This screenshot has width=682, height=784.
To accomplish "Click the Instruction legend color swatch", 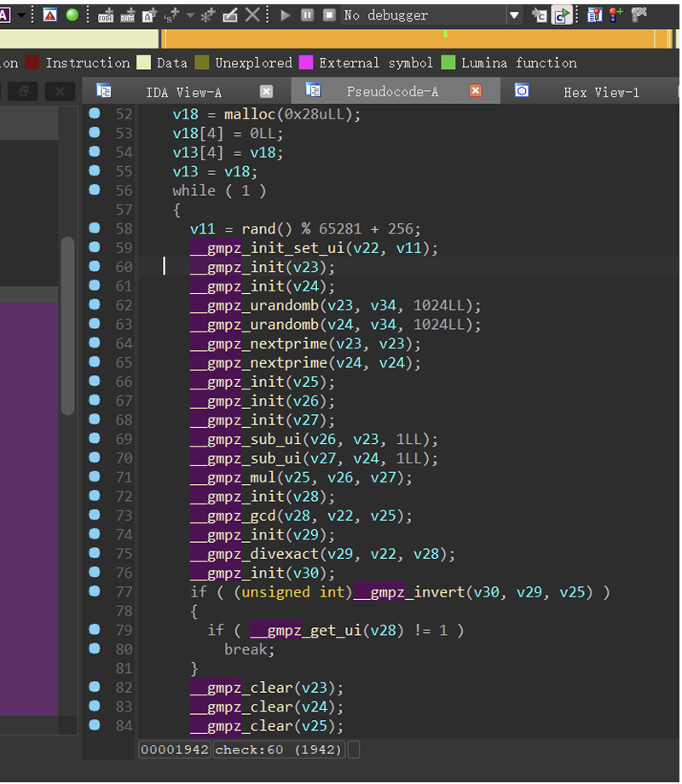I will point(32,62).
